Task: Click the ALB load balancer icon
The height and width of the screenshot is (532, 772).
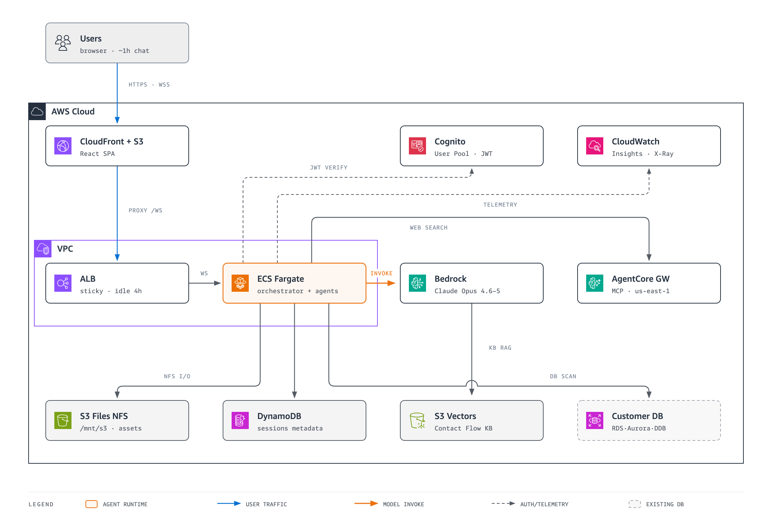Action: 63,283
